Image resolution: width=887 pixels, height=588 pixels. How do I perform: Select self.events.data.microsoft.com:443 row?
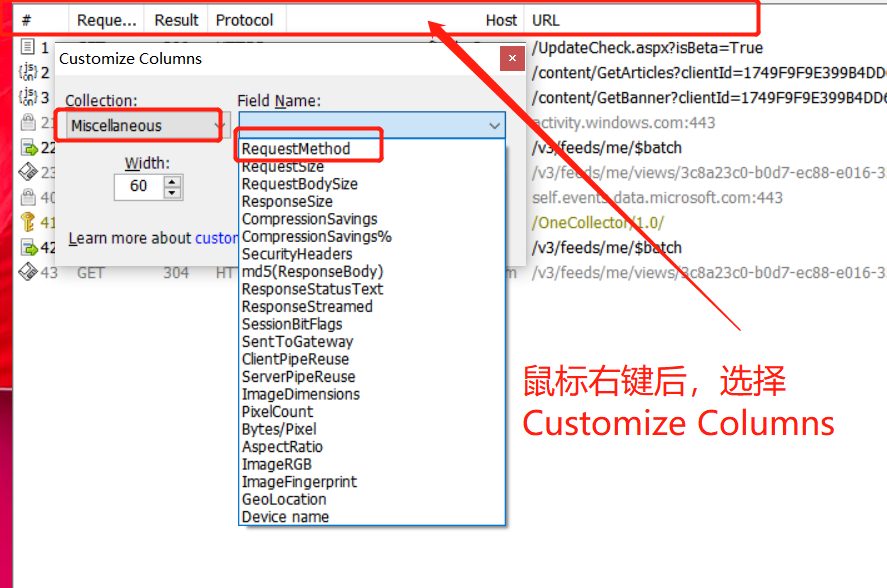pos(657,198)
